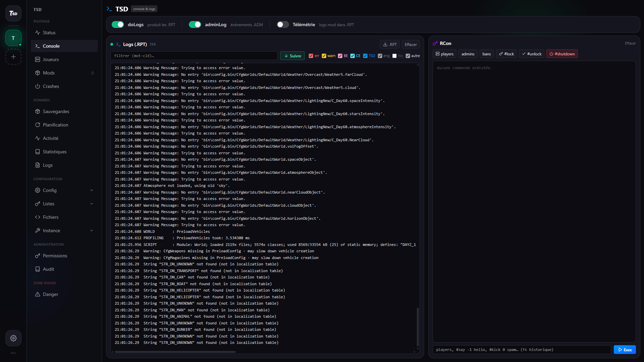Click the red #shutdown button
Image resolution: width=644 pixels, height=362 pixels.
562,54
